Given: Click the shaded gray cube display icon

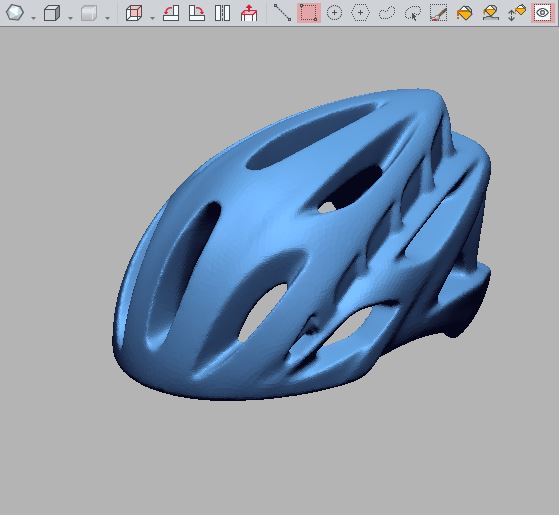Looking at the screenshot, I should coord(89,13).
